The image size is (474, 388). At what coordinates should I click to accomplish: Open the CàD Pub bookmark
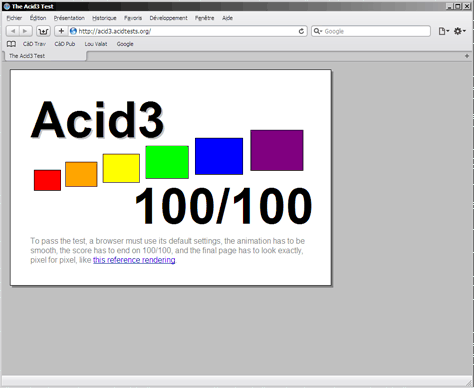[x=65, y=44]
